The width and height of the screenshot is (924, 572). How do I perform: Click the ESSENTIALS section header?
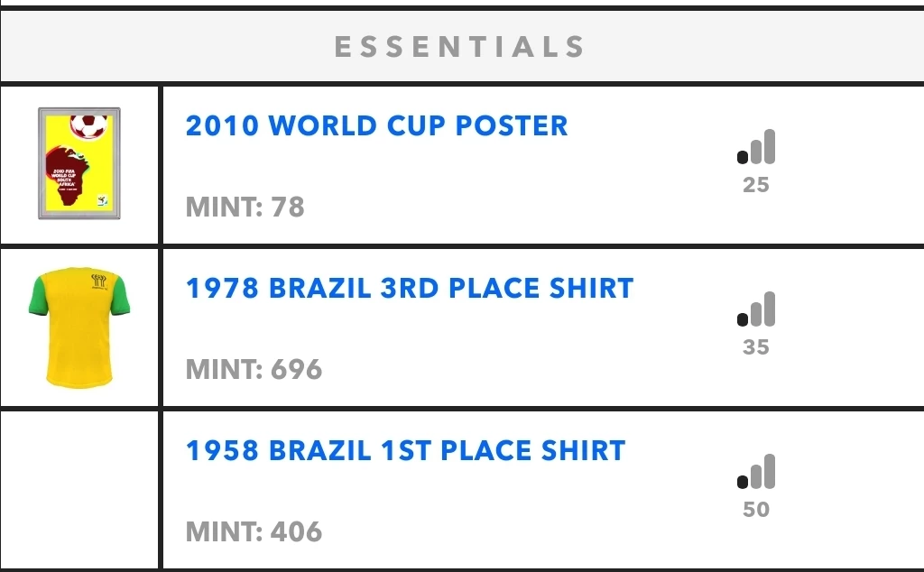459,47
